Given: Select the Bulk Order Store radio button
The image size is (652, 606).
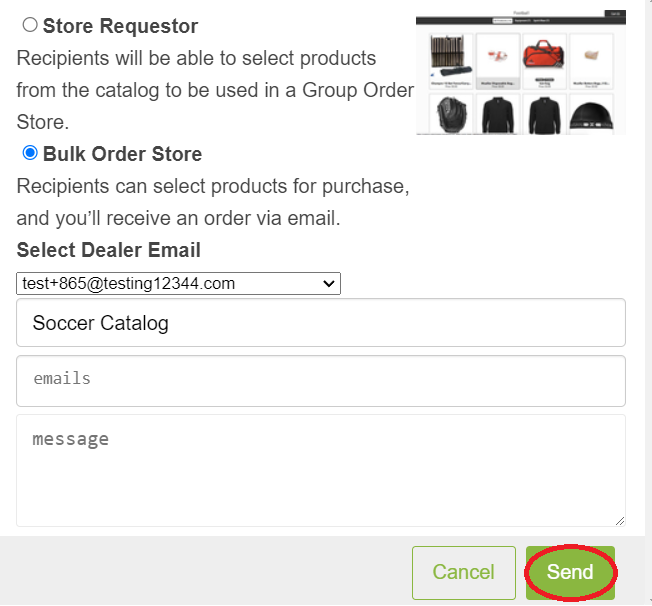Looking at the screenshot, I should coord(30,153).
